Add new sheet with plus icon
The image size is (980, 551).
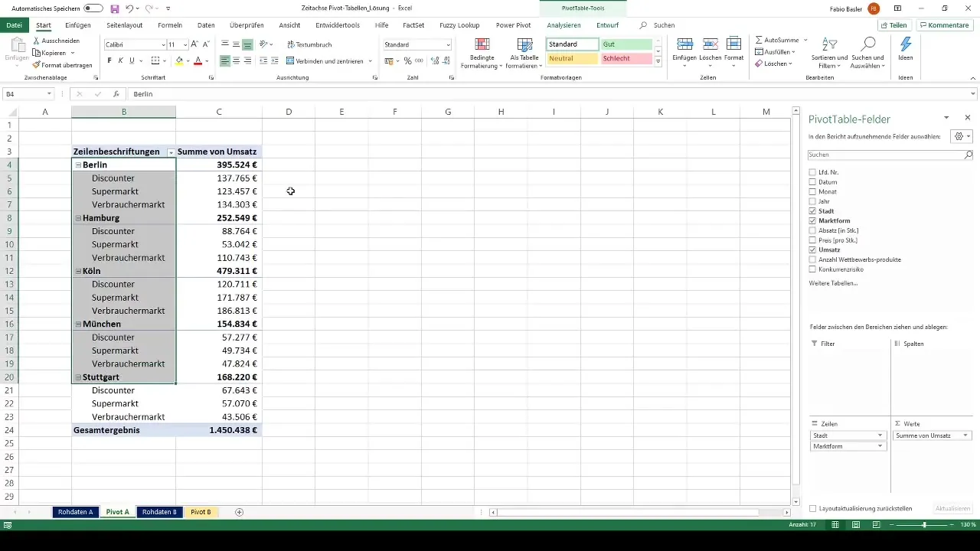tap(239, 512)
